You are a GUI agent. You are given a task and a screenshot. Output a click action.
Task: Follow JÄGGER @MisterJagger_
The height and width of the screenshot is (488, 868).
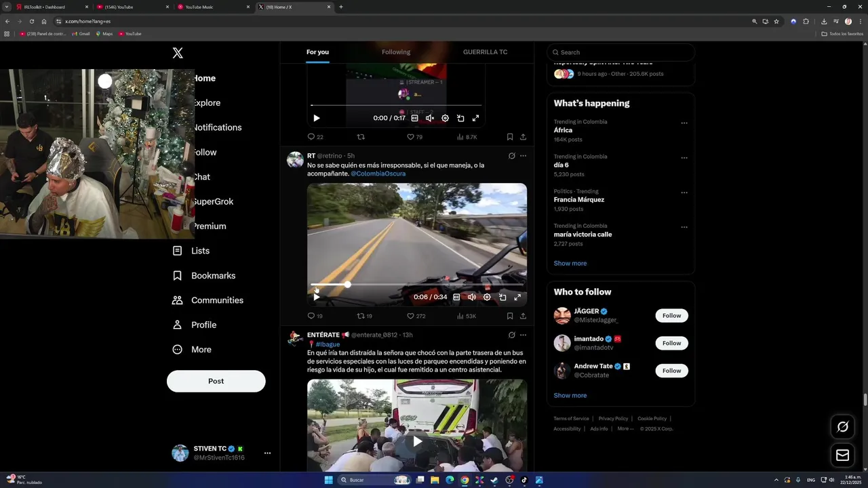[x=671, y=316]
